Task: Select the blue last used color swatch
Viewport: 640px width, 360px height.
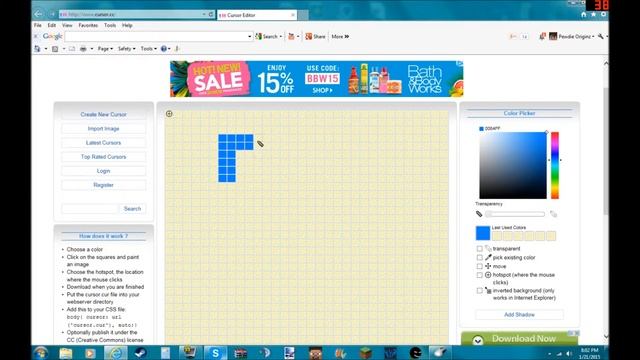Action: pyautogui.click(x=482, y=233)
